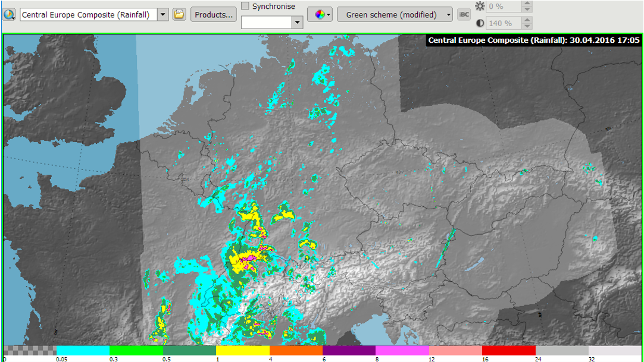
Task: Open the color wheel palette menu
Action: (320, 14)
